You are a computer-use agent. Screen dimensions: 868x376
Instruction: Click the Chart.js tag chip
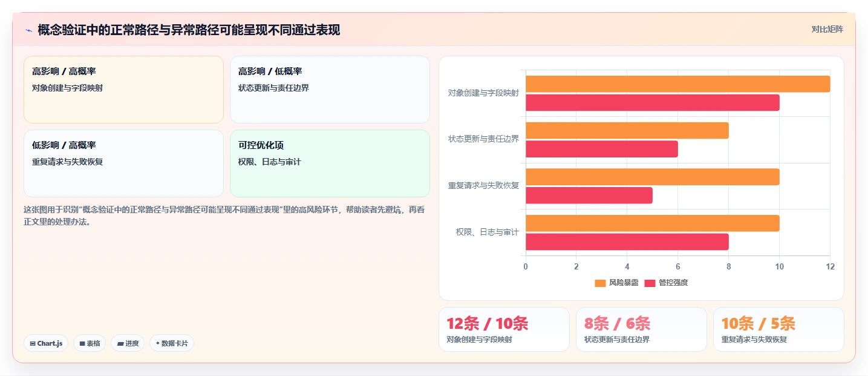[x=46, y=343]
